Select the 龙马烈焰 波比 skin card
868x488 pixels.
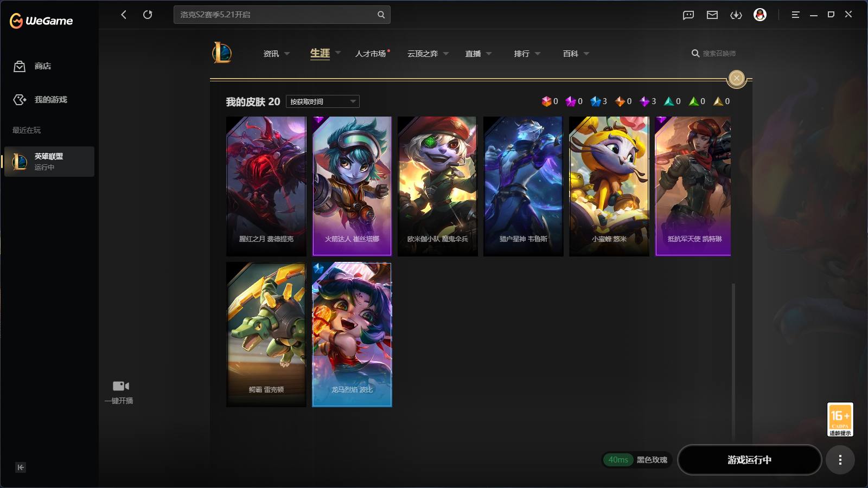pos(352,335)
